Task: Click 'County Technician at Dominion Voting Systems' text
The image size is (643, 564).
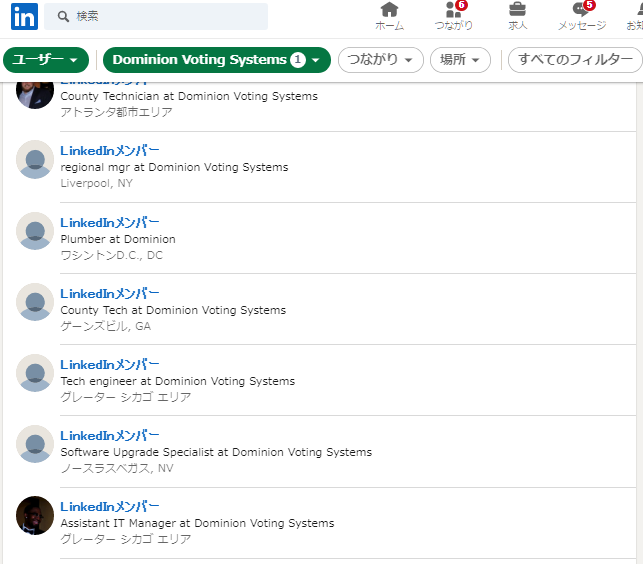Action: [x=189, y=96]
